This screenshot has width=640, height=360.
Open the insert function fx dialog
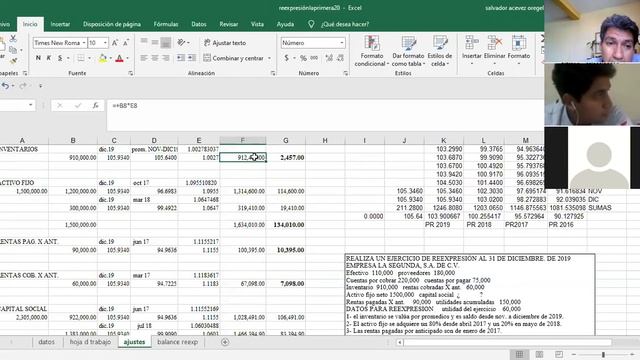(x=96, y=106)
